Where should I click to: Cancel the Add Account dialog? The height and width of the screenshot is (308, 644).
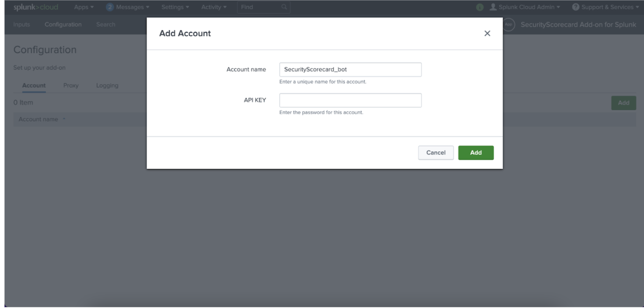tap(436, 153)
